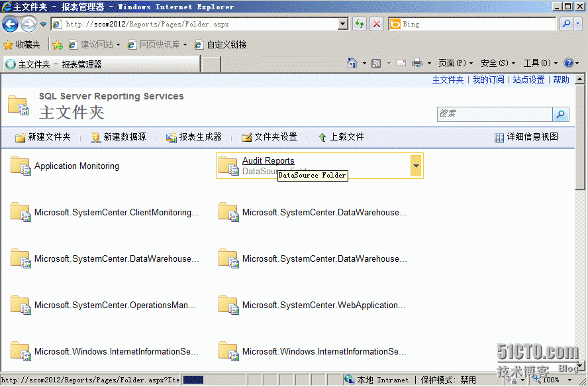Expand the print options dropdown arrow
Image resolution: width=588 pixels, height=387 pixels.
click(429, 64)
